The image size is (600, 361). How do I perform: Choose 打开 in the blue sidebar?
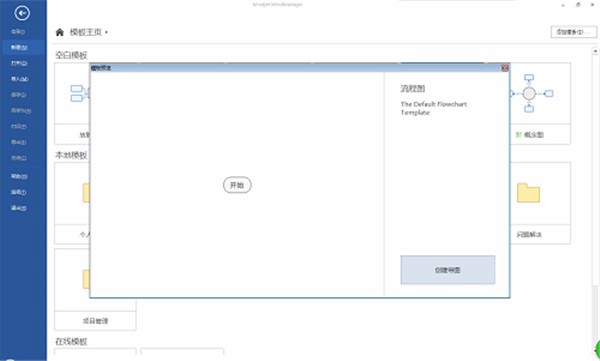click(x=19, y=63)
